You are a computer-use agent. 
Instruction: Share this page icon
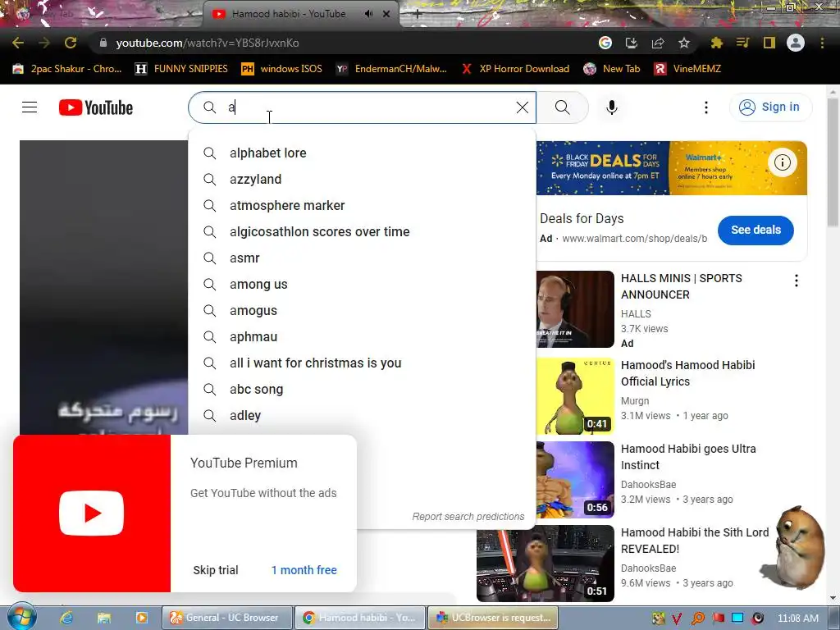click(x=658, y=43)
